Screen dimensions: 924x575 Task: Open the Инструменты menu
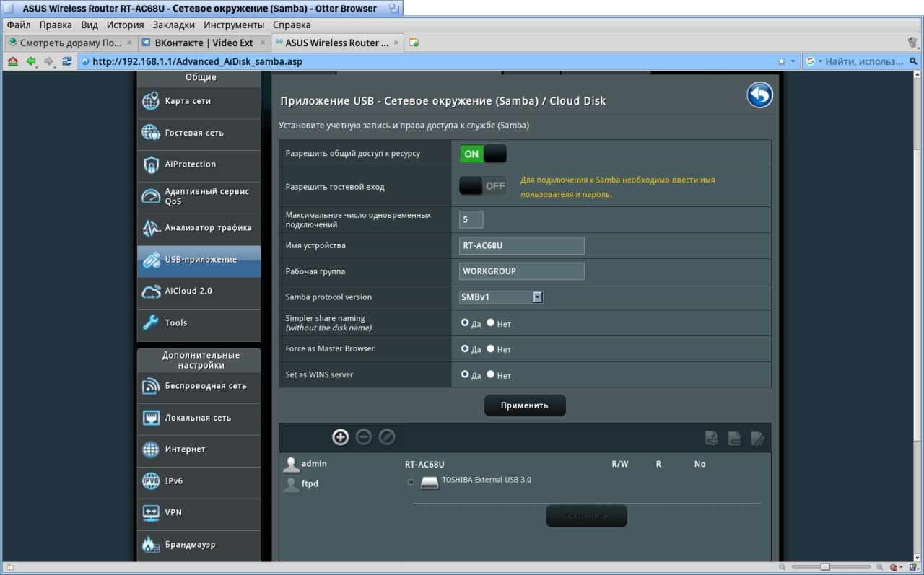click(x=233, y=25)
